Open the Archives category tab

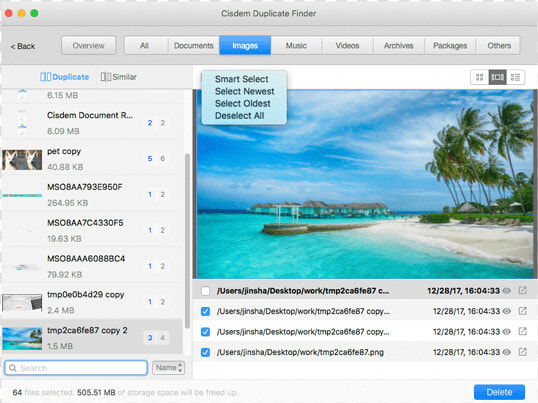[399, 46]
